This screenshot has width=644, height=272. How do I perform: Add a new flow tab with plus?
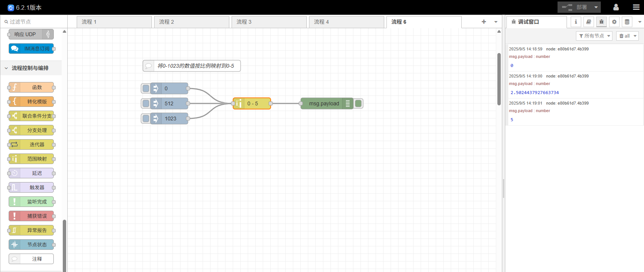(483, 22)
